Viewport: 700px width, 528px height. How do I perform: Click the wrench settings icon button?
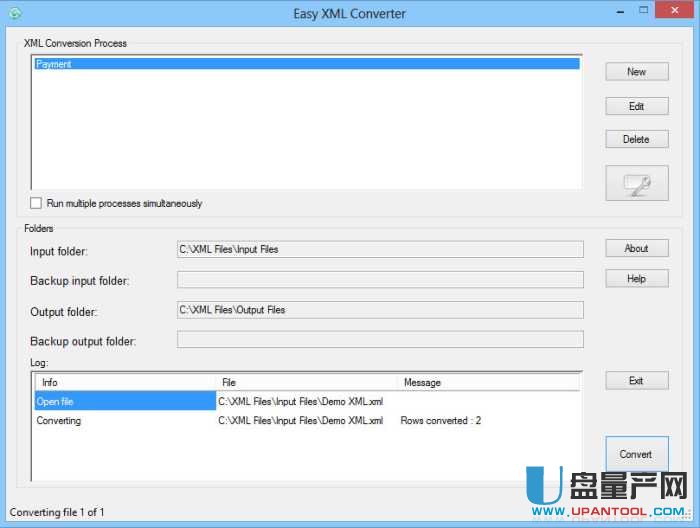click(636, 183)
